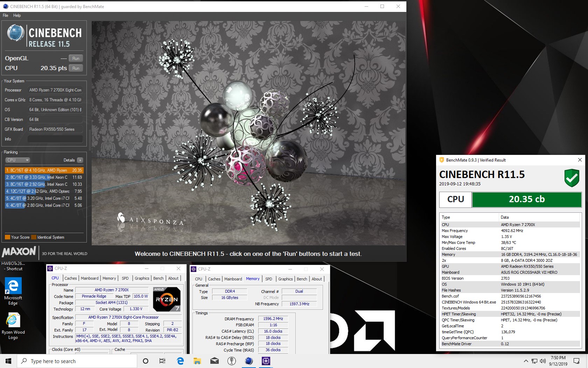Select CPU tab in left CPU-Z window
The height and width of the screenshot is (368, 588).
pos(55,278)
